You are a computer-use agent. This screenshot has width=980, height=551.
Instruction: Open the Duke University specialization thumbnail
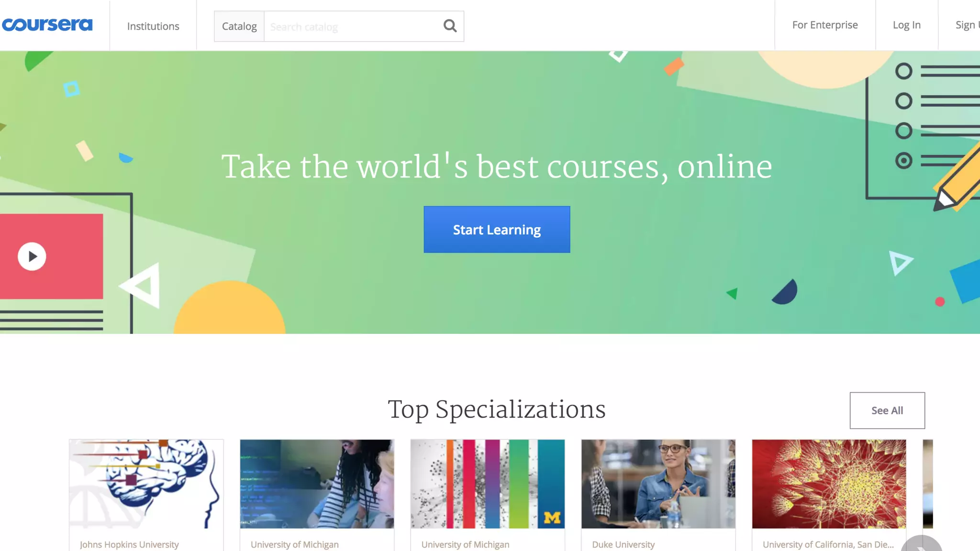pos(658,484)
